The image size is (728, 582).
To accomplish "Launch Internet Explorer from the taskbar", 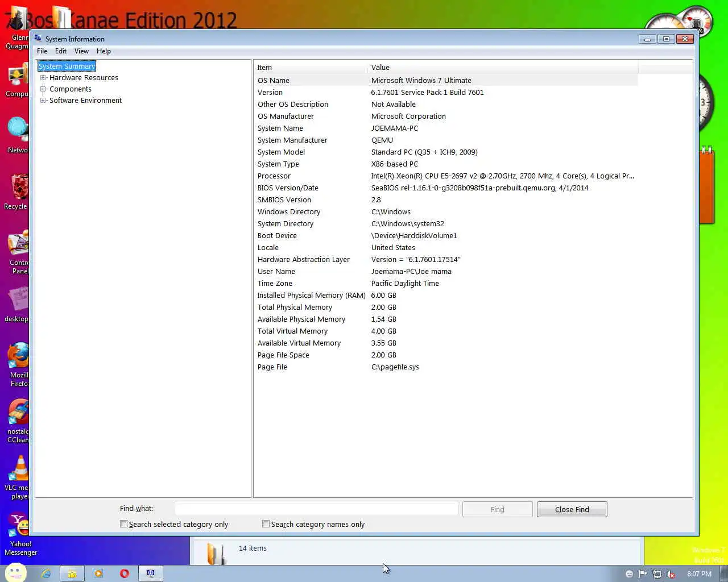I will tap(46, 573).
